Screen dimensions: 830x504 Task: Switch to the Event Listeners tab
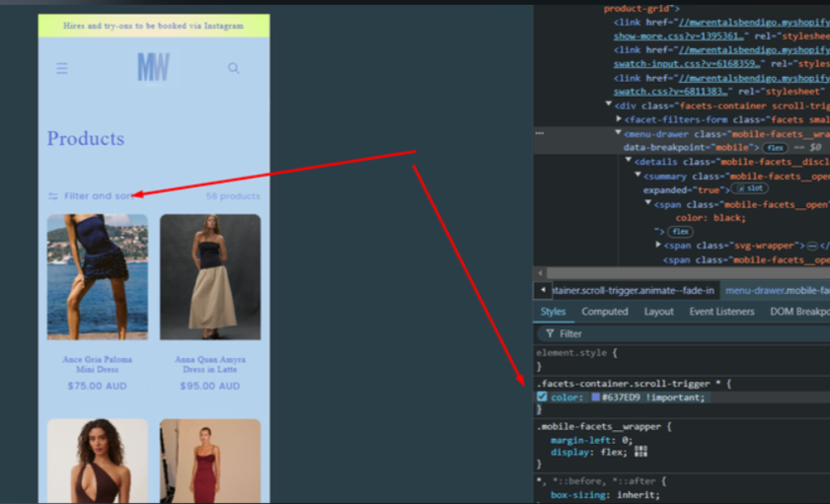pyautogui.click(x=721, y=312)
